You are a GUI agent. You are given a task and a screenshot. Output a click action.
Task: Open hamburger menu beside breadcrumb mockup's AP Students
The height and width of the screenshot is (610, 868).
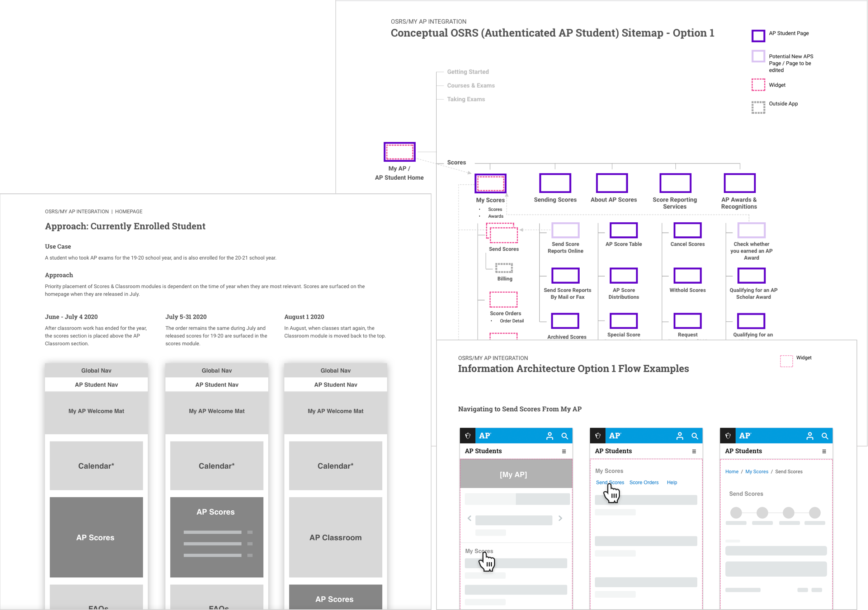(824, 451)
